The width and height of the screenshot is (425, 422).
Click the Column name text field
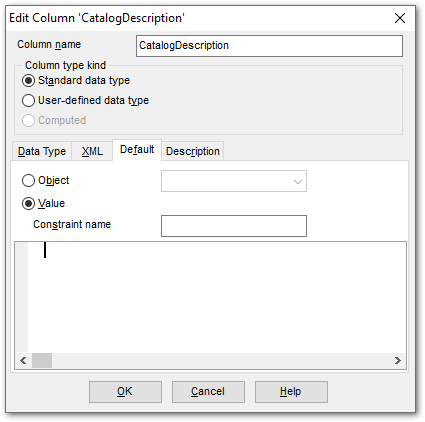click(x=269, y=46)
